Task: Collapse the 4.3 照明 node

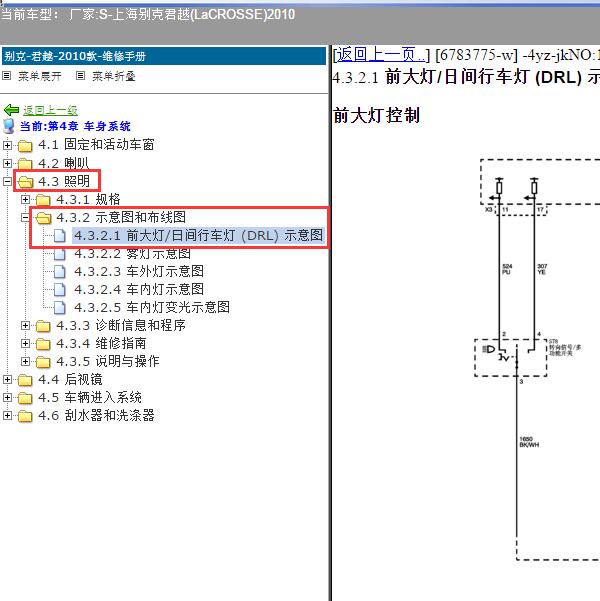Action: click(x=7, y=181)
